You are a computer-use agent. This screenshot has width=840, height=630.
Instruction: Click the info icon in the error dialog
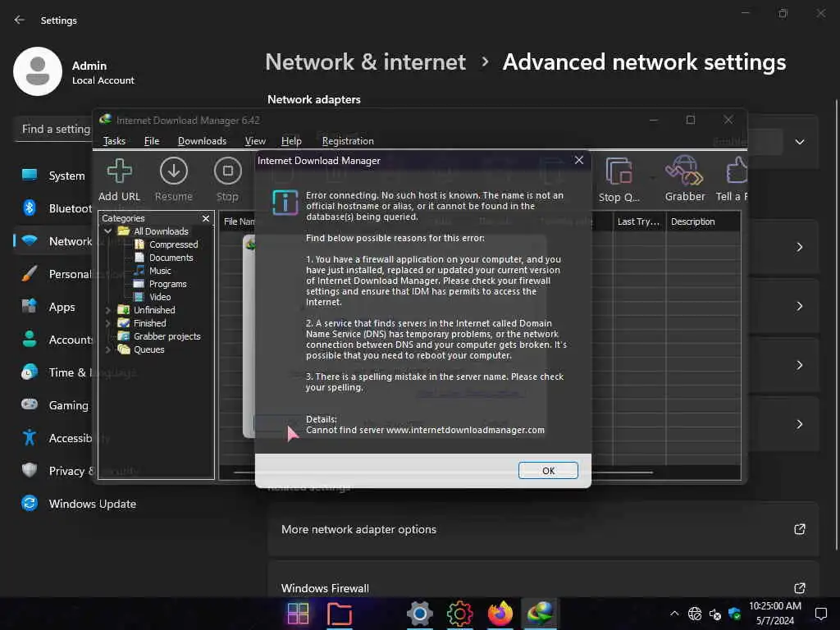[285, 202]
